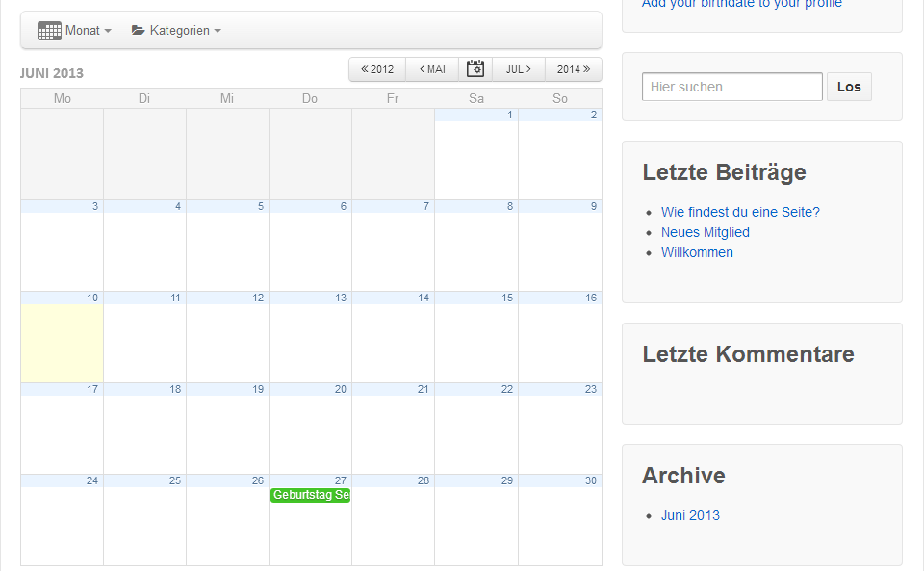Open the post Wie findest du eine Seite?
924x571 pixels.
coord(740,212)
